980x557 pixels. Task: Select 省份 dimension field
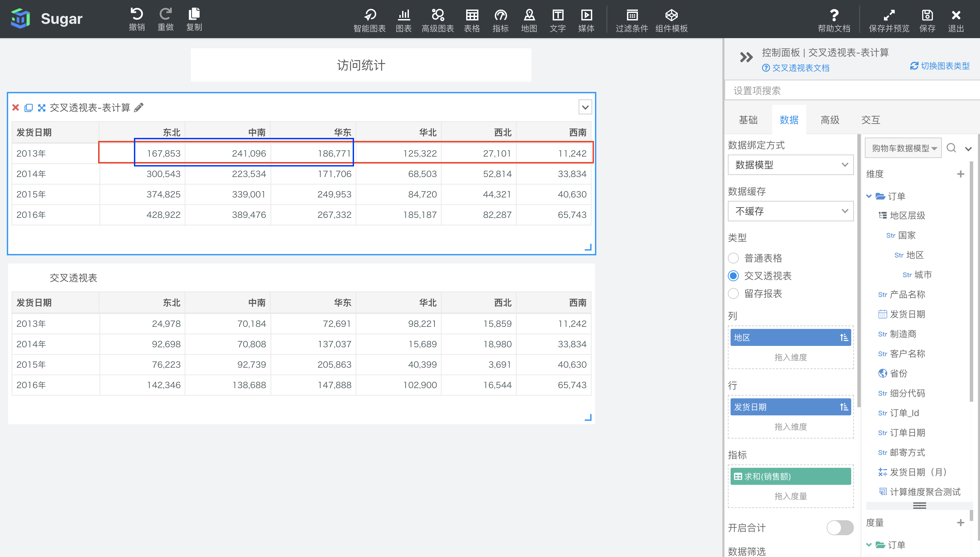(x=893, y=373)
